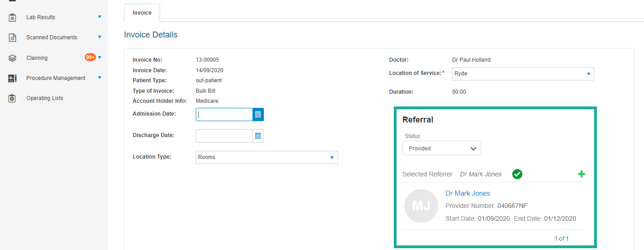Click the green plus add referrer icon

pos(581,174)
